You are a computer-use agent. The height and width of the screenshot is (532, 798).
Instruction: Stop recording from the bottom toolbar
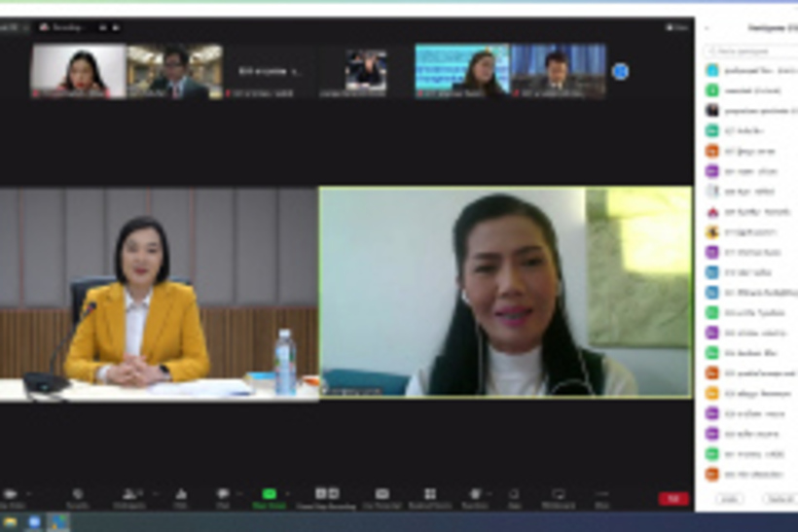[334, 493]
